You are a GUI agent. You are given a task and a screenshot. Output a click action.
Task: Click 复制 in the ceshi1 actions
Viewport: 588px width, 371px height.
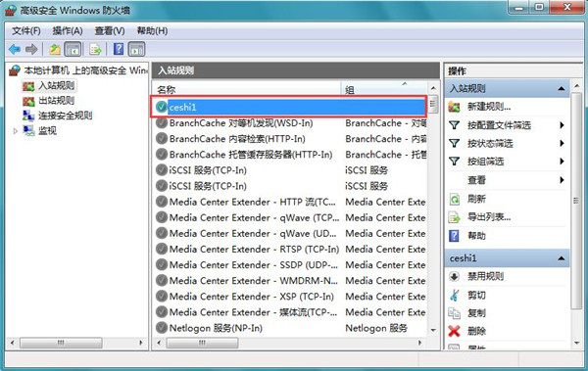[x=476, y=313]
